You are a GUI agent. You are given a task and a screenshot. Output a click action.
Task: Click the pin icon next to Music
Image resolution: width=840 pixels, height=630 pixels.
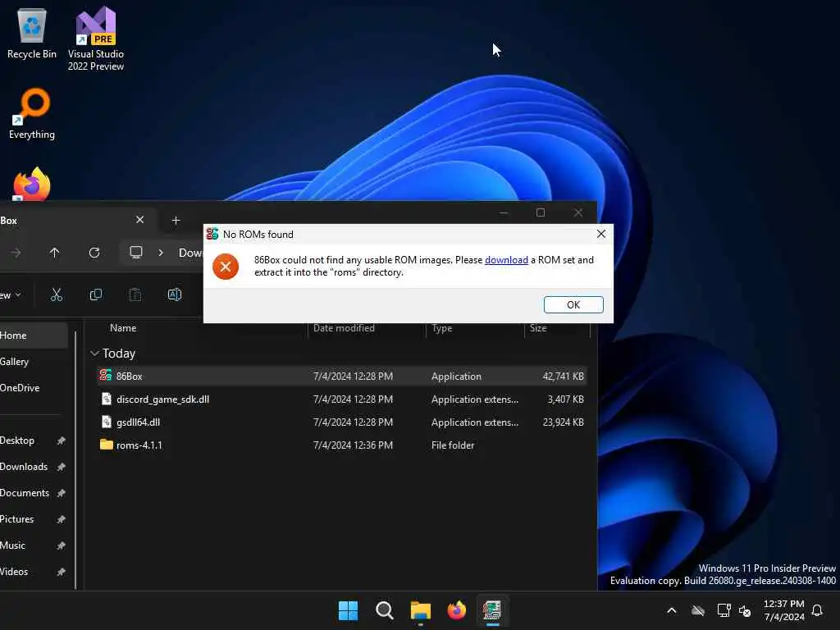61,546
